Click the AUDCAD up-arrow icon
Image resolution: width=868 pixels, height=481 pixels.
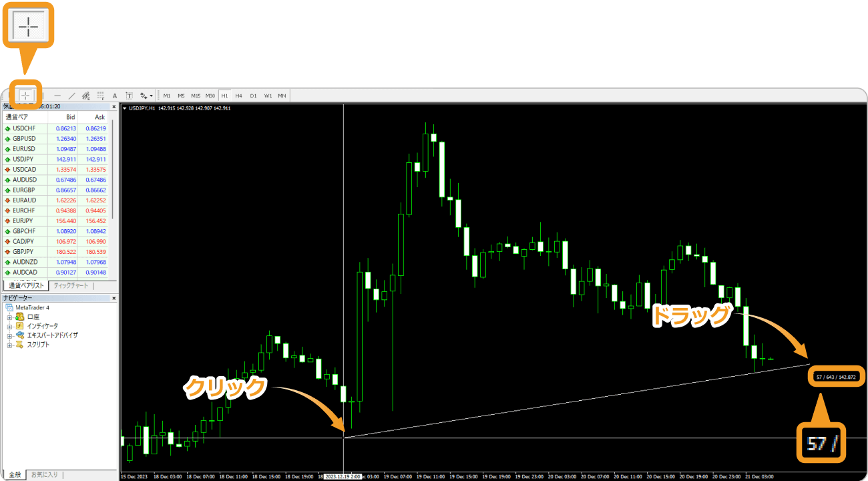(7, 272)
